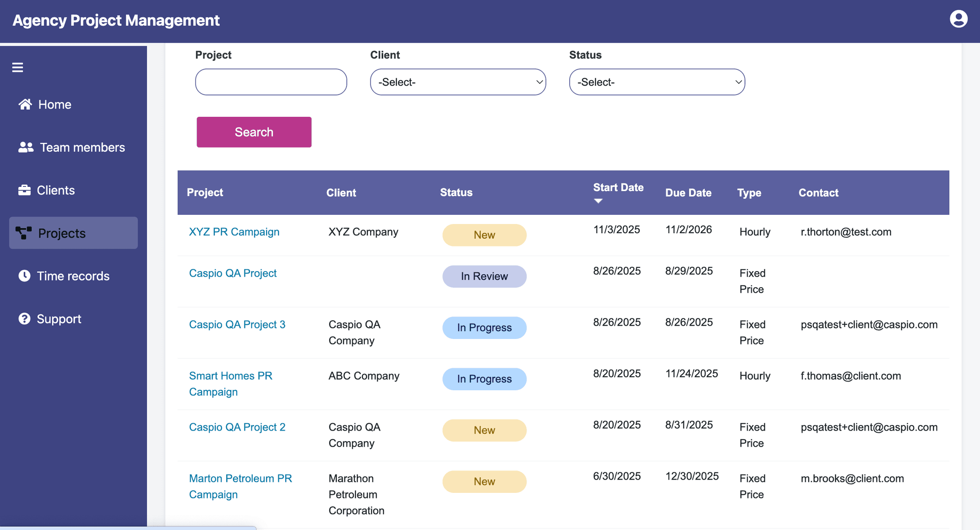Screen dimensions: 980x530
Task: Open the hamburger navigation menu
Action: [x=17, y=67]
